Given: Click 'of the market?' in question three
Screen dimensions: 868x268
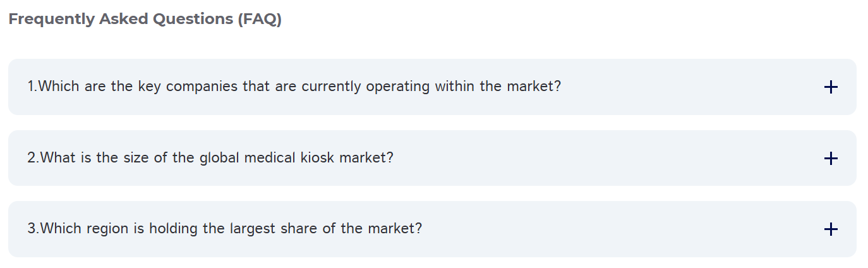Looking at the screenshot, I should [x=373, y=228].
